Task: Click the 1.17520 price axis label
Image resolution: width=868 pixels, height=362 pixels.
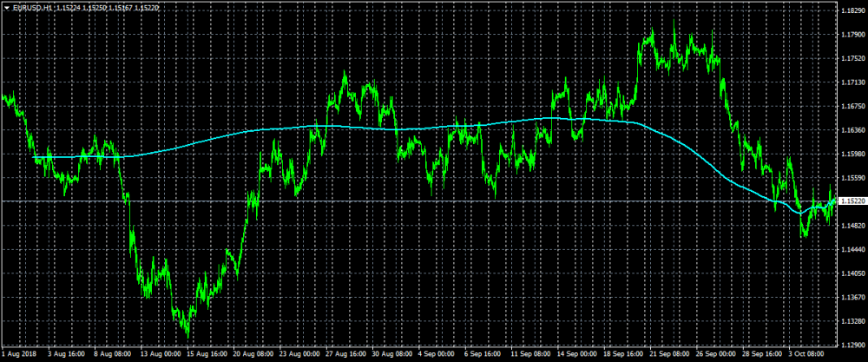Action: (852, 58)
